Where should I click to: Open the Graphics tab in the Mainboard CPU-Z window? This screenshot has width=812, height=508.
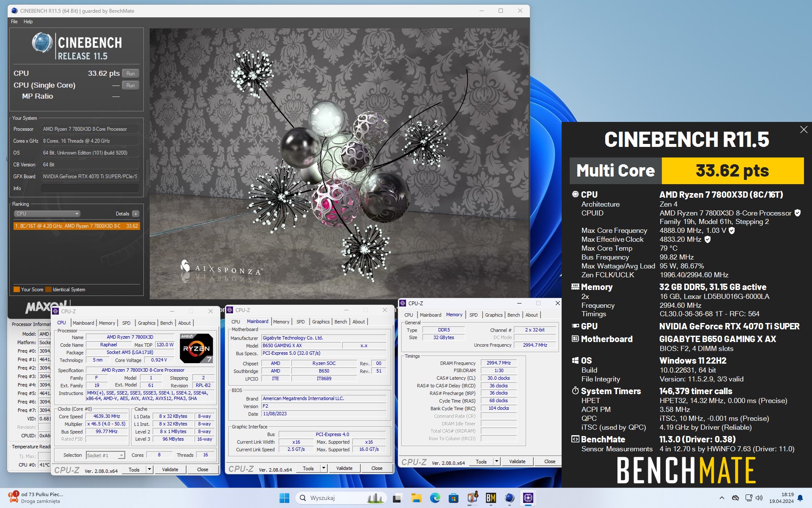[321, 322]
